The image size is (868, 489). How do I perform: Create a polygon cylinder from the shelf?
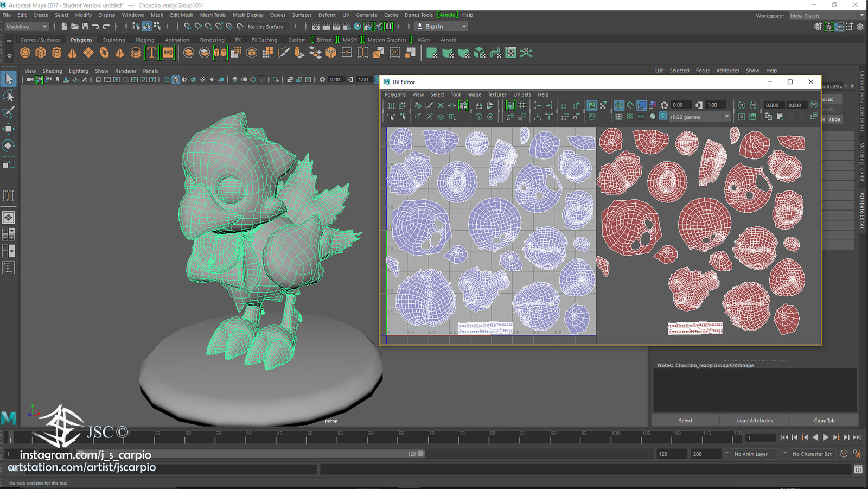[56, 53]
